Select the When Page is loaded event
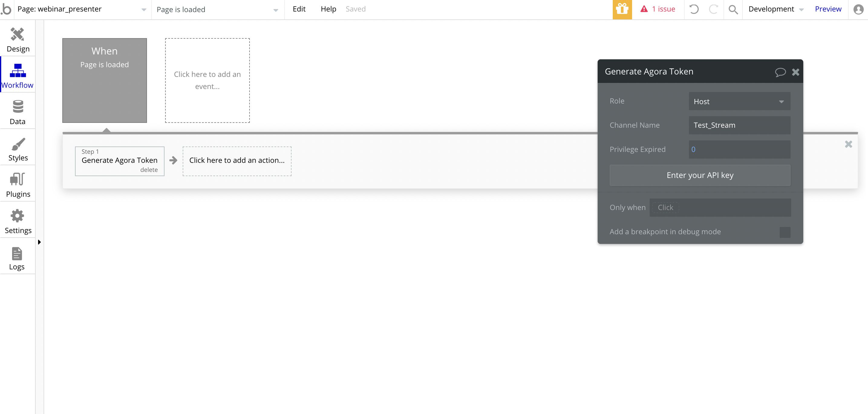868x414 pixels. 104,80
